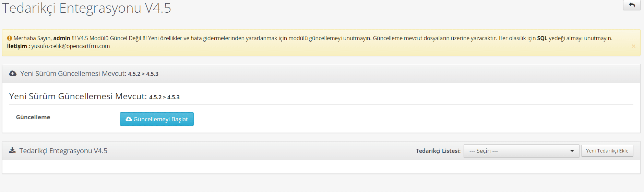Screen dimensions: 644x192
Task: Click the cloud download icon in update panel header
Action: tap(13, 74)
